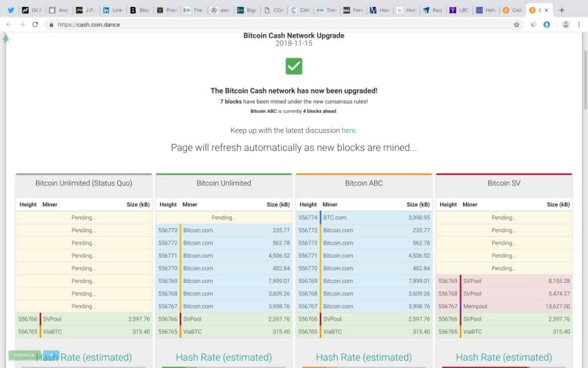This screenshot has height=368, width=588.
Task: Click the teal icon at page's top-left edge
Action: (x=6, y=39)
